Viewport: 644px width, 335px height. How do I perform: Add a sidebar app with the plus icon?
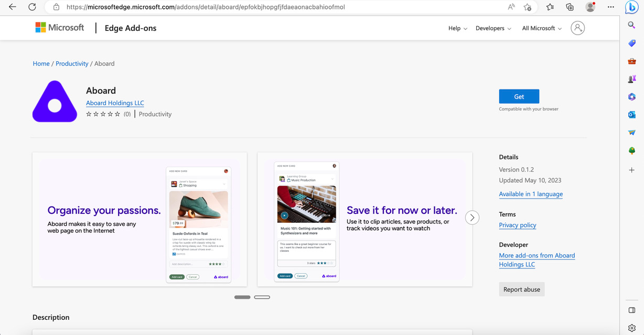point(632,170)
